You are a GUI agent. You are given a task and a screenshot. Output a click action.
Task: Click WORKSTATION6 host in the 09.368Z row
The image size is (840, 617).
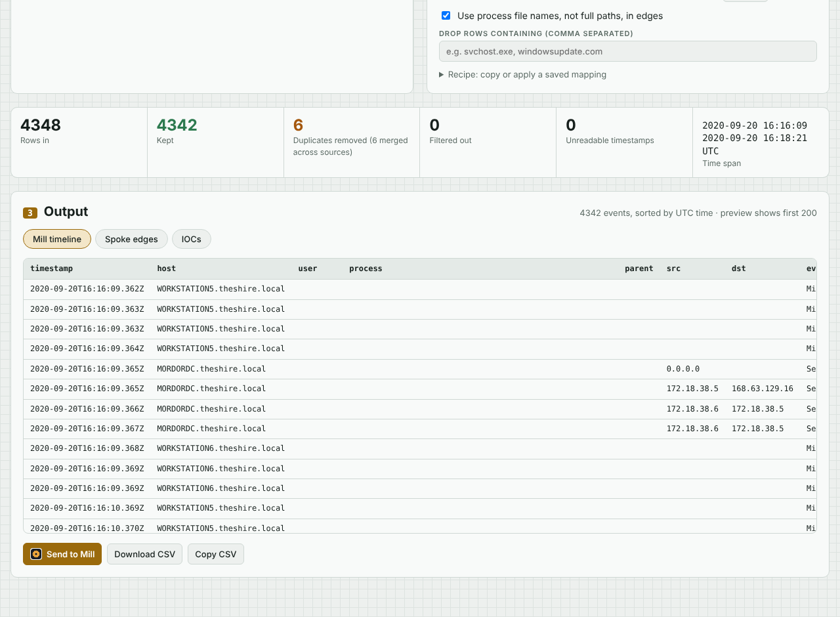[221, 448]
